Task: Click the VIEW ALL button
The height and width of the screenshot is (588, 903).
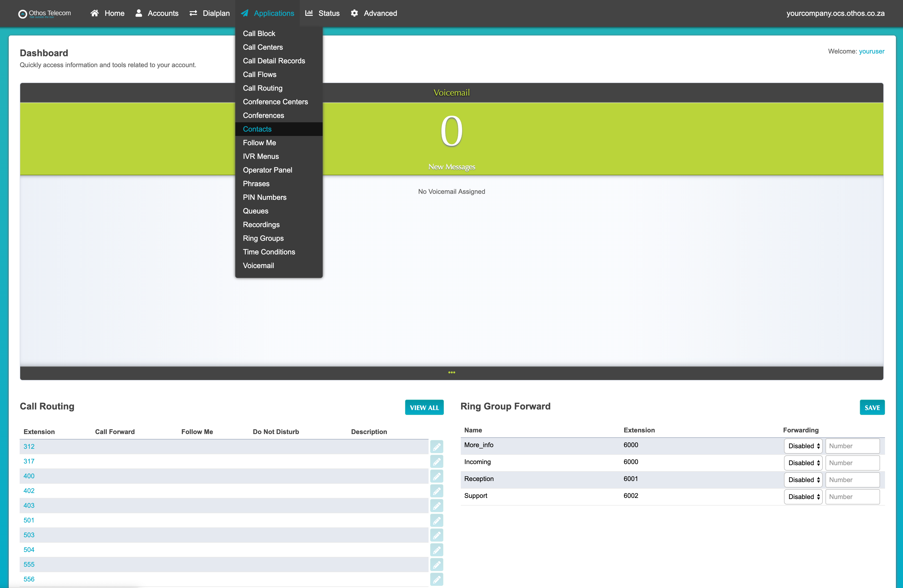Action: click(424, 408)
